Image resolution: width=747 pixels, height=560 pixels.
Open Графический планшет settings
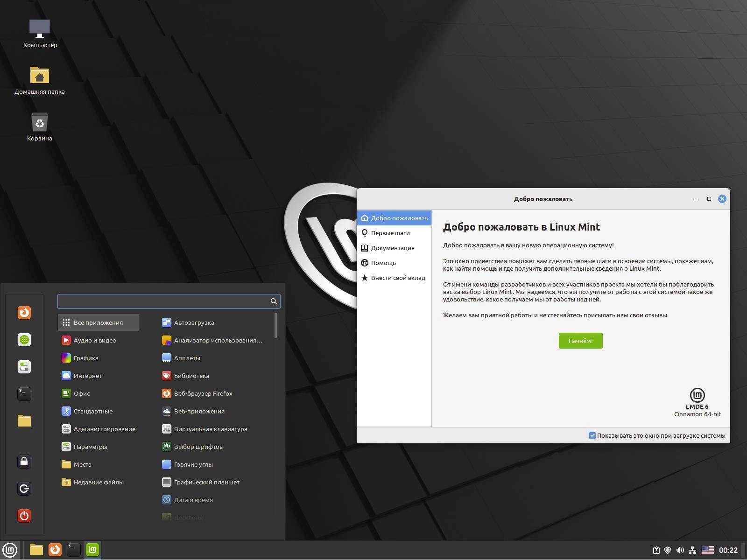215,482
